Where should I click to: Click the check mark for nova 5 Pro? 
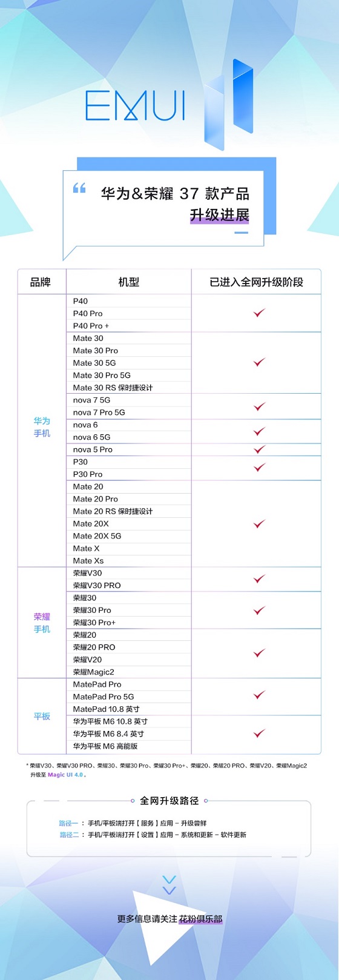click(259, 449)
